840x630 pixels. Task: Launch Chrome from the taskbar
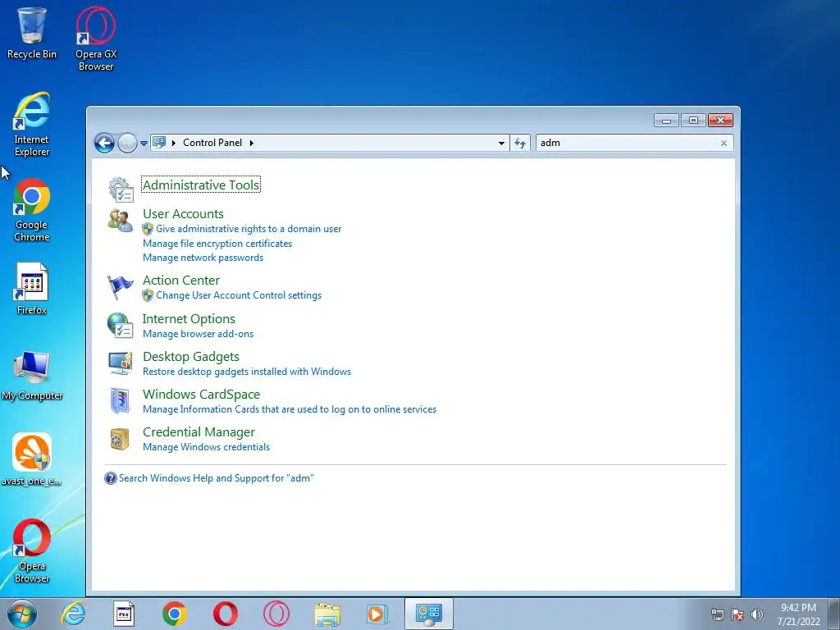pyautogui.click(x=174, y=614)
